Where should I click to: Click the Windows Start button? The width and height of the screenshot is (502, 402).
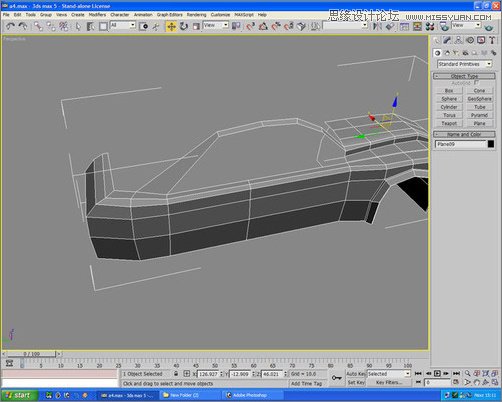coord(18,395)
